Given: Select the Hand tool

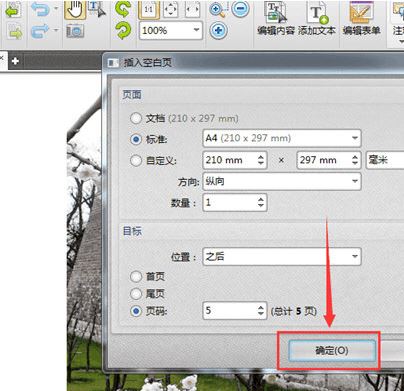Looking at the screenshot, I should coord(75,9).
